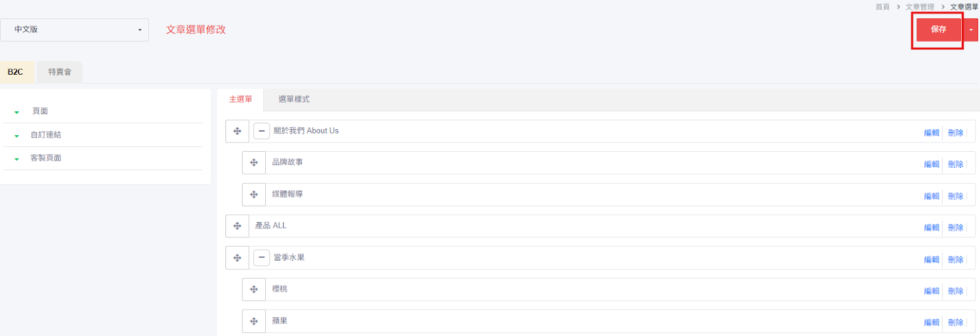The image size is (980, 336).
Task: Click the red 保存 button
Action: coord(938,29)
